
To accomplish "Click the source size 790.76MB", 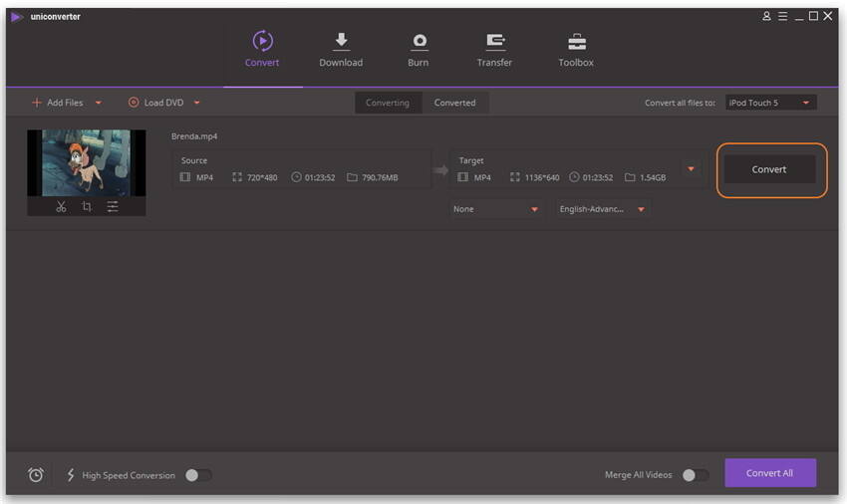I will point(380,177).
